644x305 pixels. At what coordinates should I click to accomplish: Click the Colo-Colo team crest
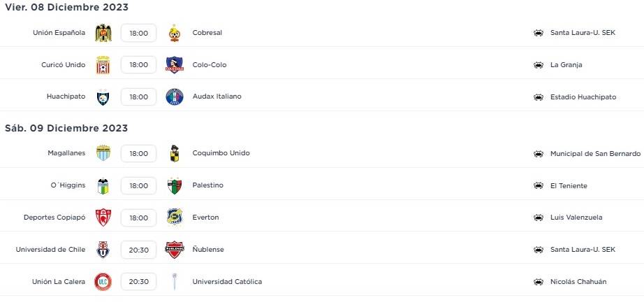click(x=174, y=65)
